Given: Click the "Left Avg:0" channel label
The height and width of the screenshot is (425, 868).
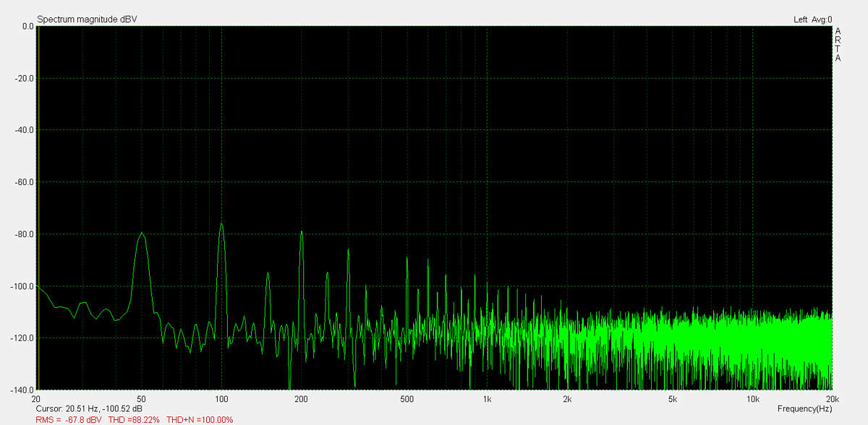Looking at the screenshot, I should [x=812, y=20].
